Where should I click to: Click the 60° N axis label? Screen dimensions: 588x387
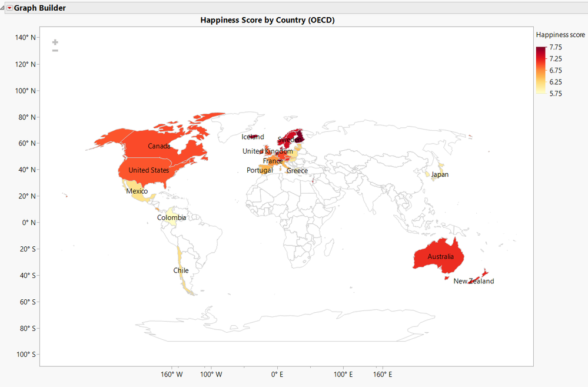tap(27, 143)
